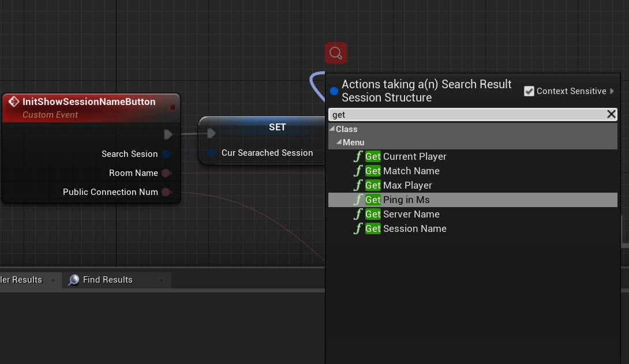629x364 pixels.
Task: Click the Search Sesion output pin
Action: [x=166, y=154]
